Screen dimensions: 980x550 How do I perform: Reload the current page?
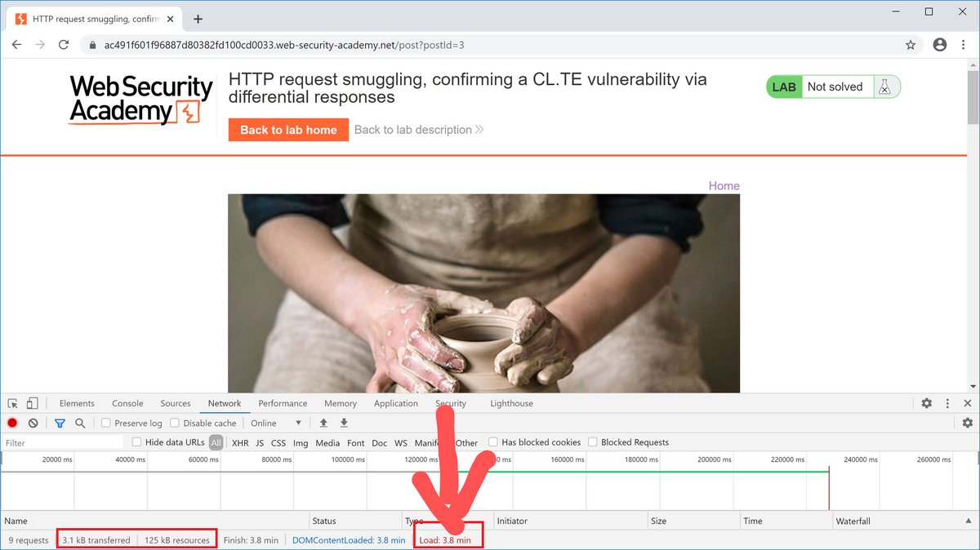[64, 45]
